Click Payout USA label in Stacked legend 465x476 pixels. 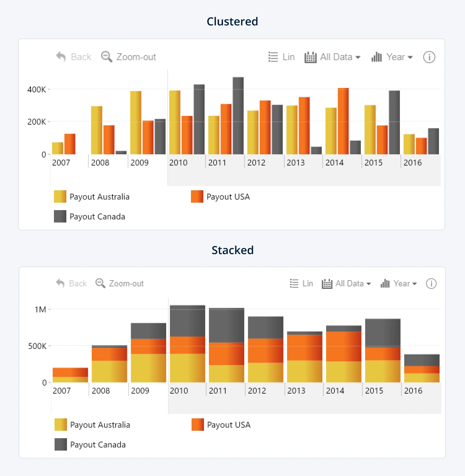(228, 425)
